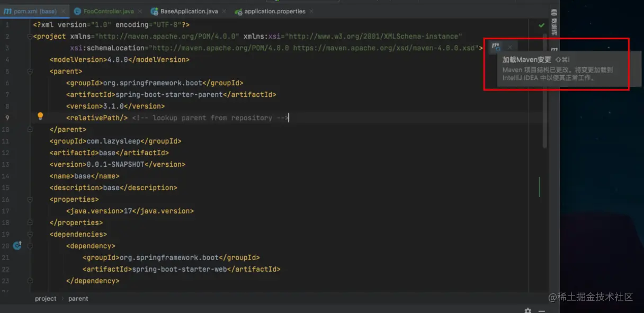Click the yellow lightbulb intention on line 9

point(40,117)
